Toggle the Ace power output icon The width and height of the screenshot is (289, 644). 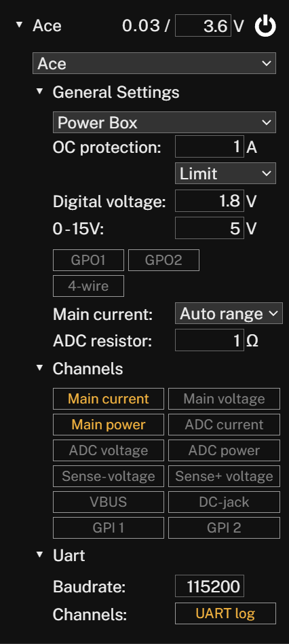tap(265, 26)
